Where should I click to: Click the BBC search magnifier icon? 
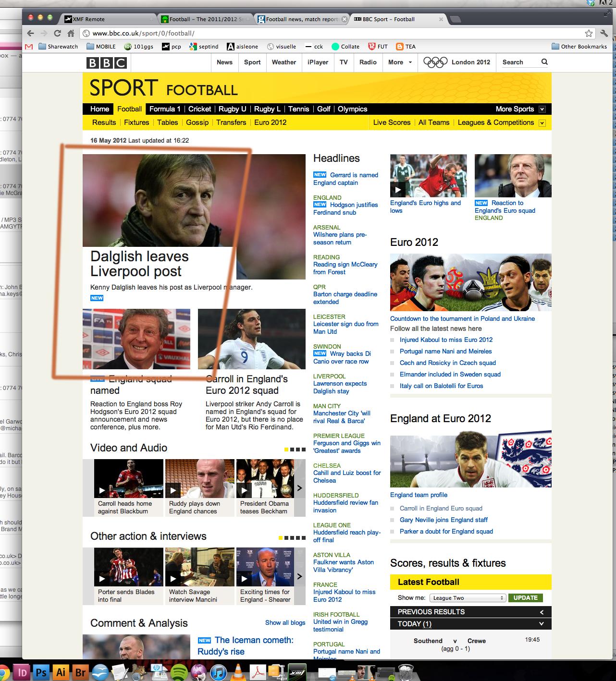[x=544, y=62]
